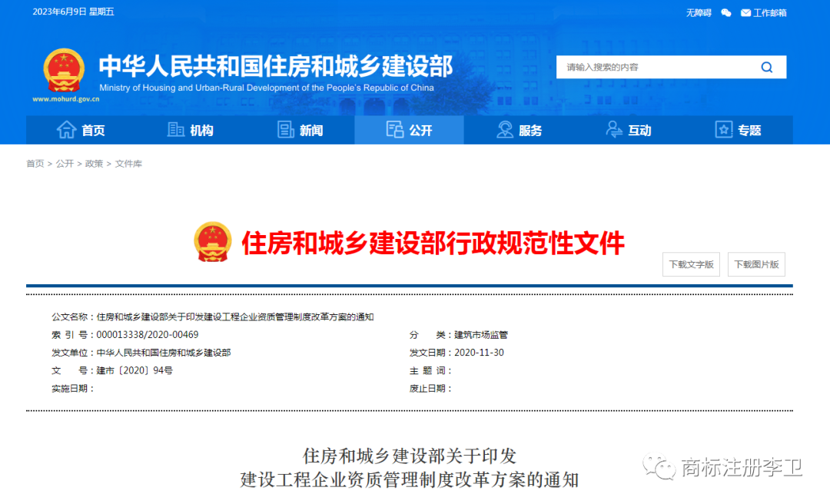Image resolution: width=830 pixels, height=504 pixels.
Task: Click the national emblem logo in header
Action: (x=64, y=71)
